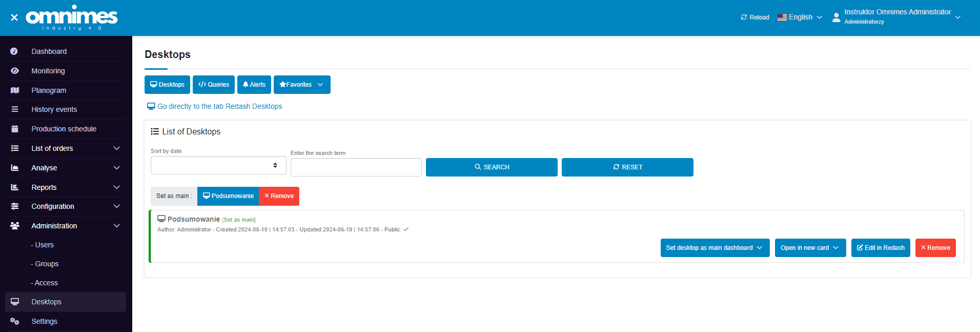Open Users under Administration
Image resolution: width=980 pixels, height=332 pixels.
pyautogui.click(x=43, y=245)
